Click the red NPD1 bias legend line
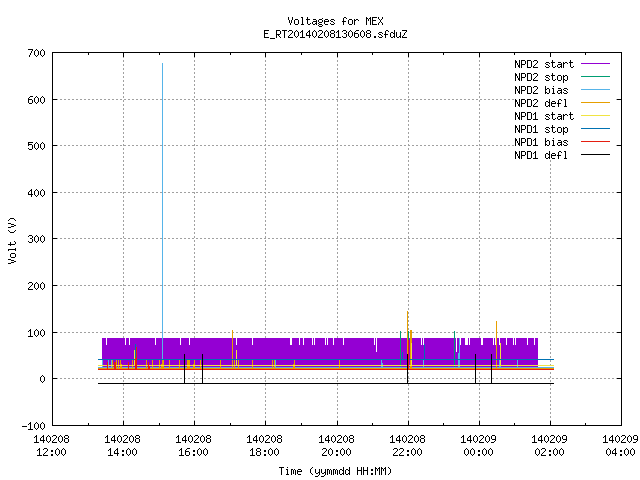Image resolution: width=640 pixels, height=480 pixels. pos(595,142)
